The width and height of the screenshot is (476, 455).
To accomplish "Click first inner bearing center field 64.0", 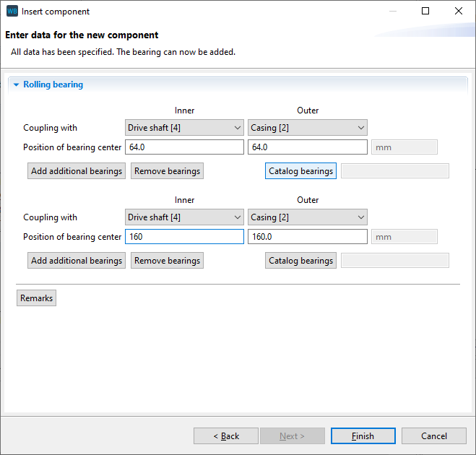I will [184, 147].
